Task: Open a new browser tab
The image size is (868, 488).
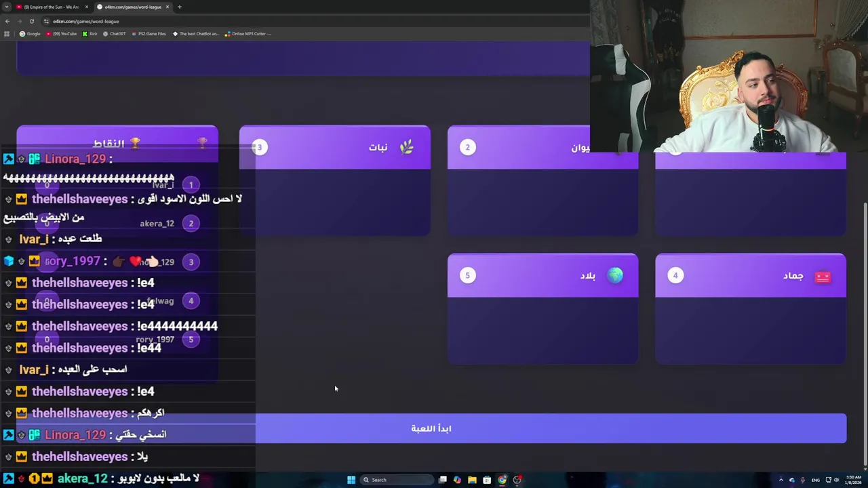Action: click(180, 7)
